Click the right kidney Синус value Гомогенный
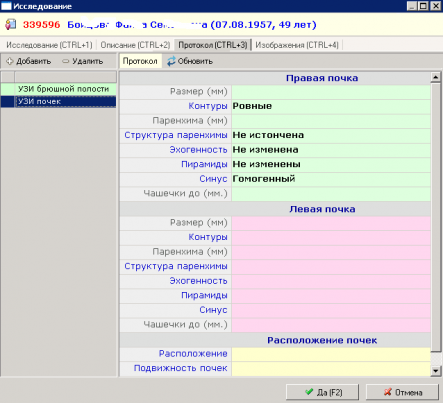The width and height of the screenshot is (443, 403). click(264, 179)
